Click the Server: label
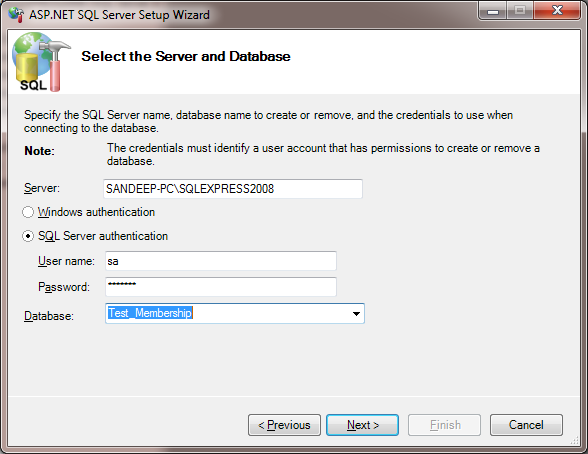588x454 pixels. [42, 188]
